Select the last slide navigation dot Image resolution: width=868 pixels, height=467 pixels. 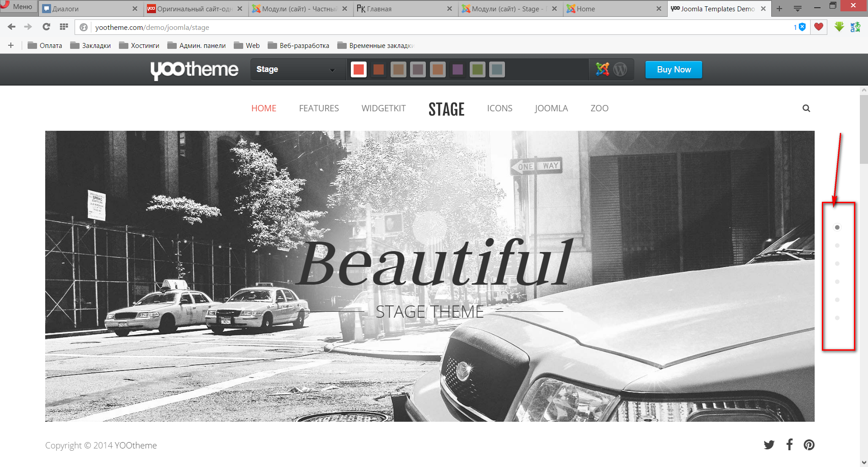[x=837, y=318]
